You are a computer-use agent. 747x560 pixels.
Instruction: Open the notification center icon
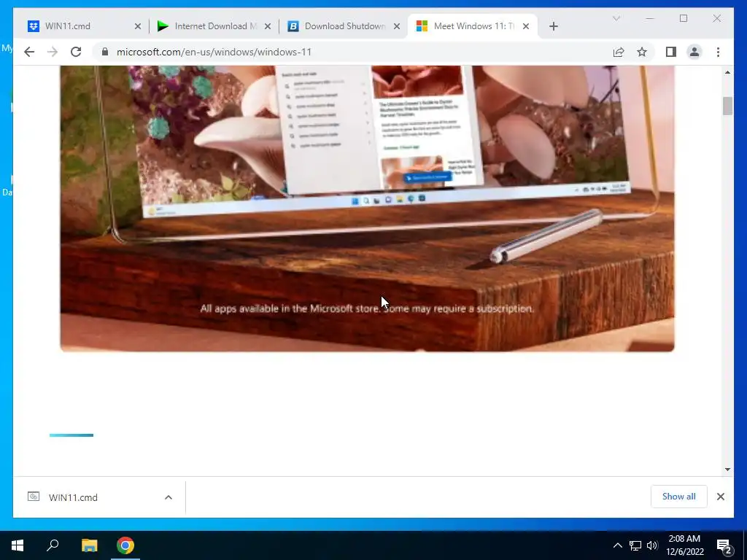click(x=724, y=545)
